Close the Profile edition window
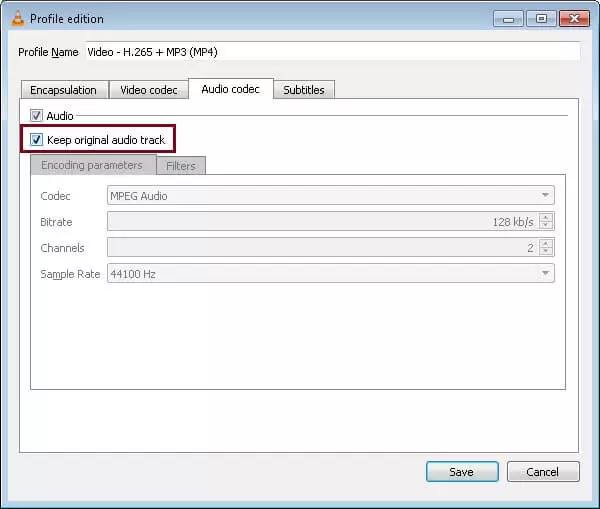Screen dimensions: 600x509 tap(574, 18)
